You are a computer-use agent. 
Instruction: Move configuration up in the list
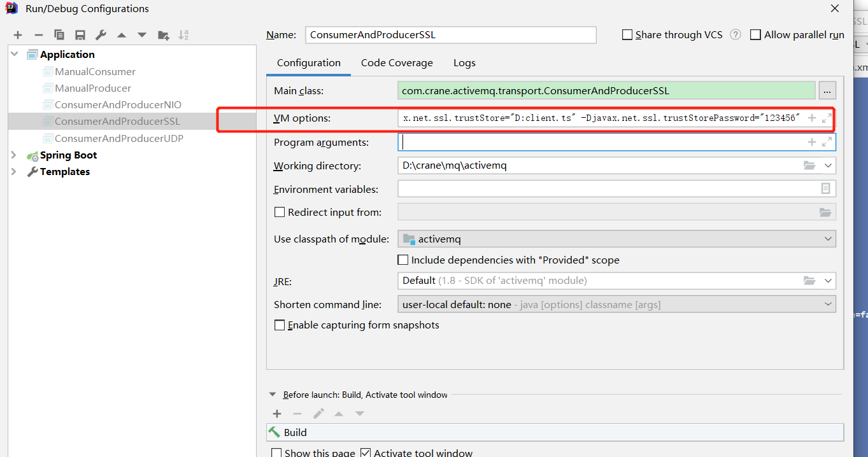tap(121, 35)
